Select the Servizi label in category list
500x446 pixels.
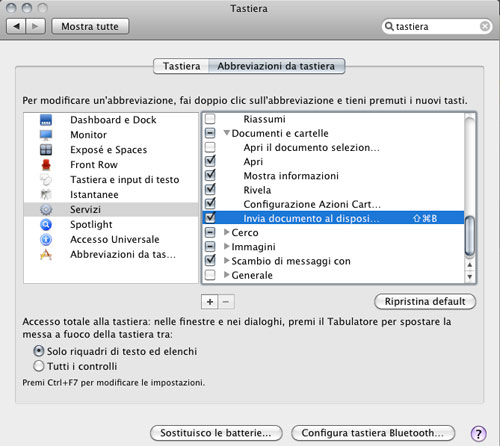click(x=85, y=209)
